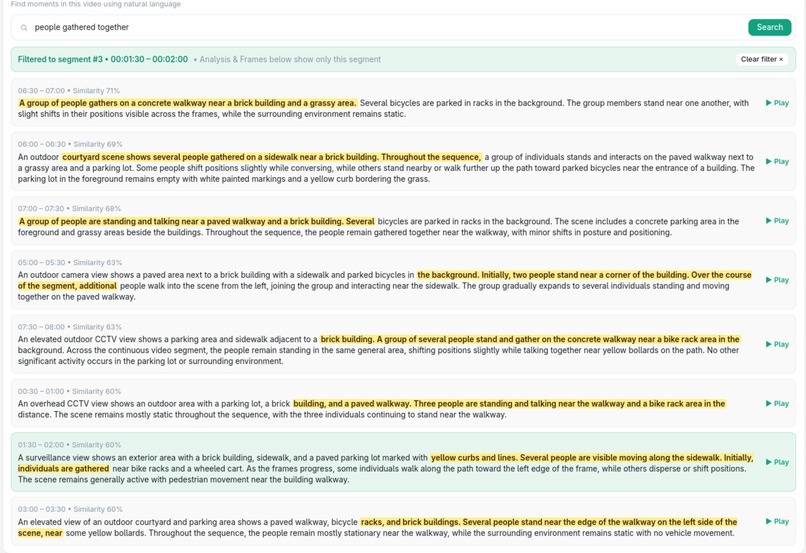Select '05:00 – 05:30 • Similarity 63%' header
Viewport: 806px width, 553px height.
coord(70,262)
